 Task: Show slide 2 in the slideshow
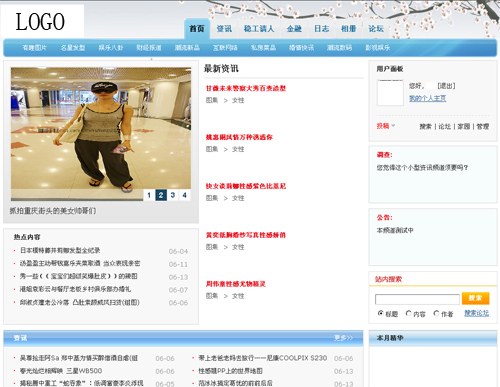coord(161,195)
